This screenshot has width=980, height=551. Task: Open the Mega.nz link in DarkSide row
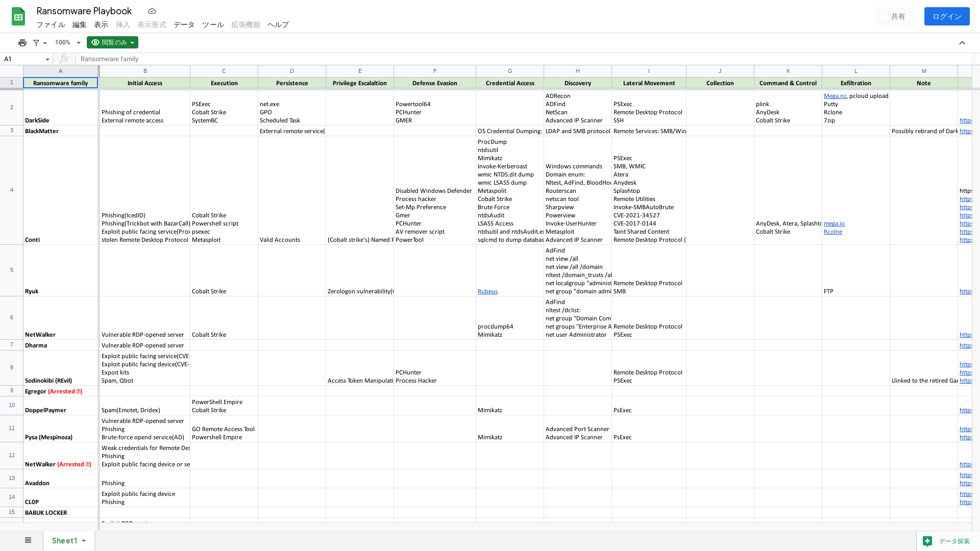pyautogui.click(x=835, y=96)
